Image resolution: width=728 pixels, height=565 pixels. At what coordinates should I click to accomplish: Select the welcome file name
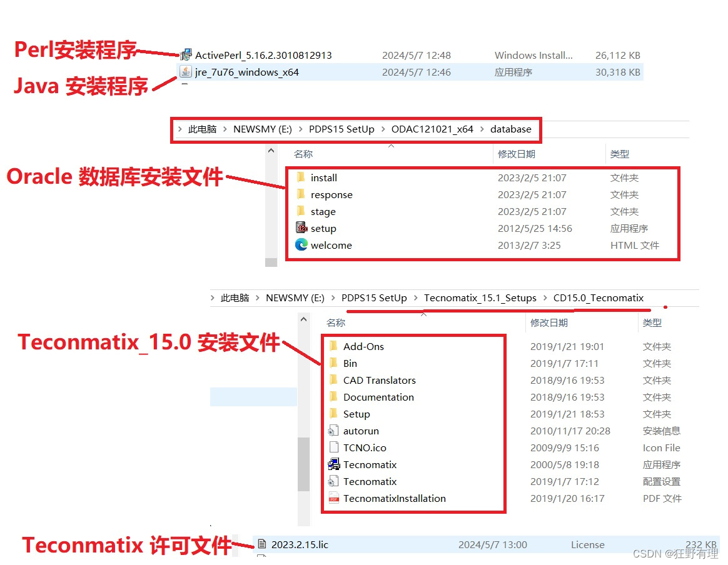[x=331, y=246]
